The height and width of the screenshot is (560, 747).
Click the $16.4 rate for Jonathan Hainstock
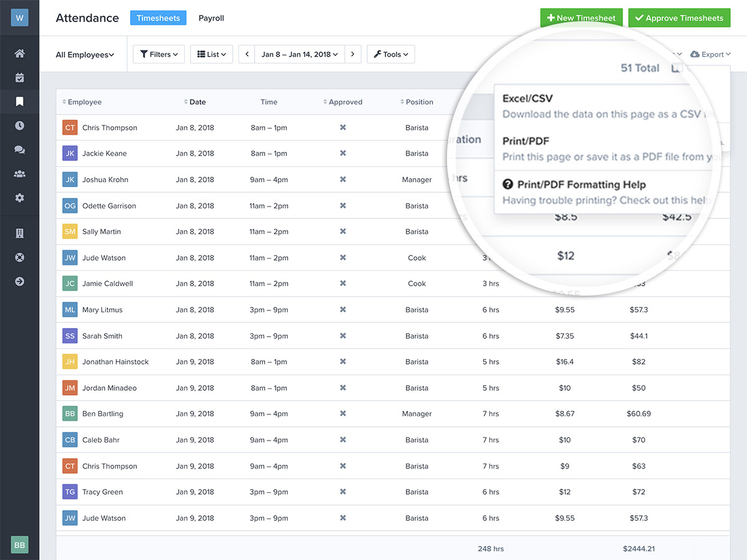(565, 362)
